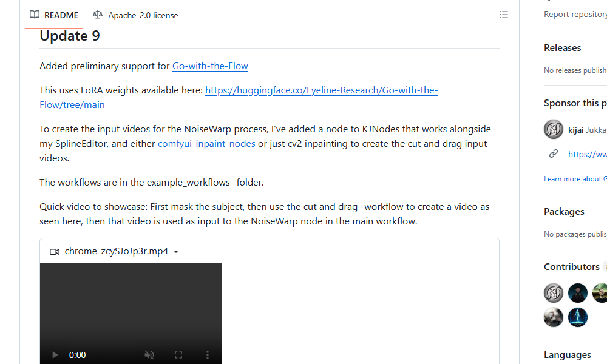This screenshot has width=607, height=364.
Task: Open the table of contents dropdown
Action: (504, 15)
